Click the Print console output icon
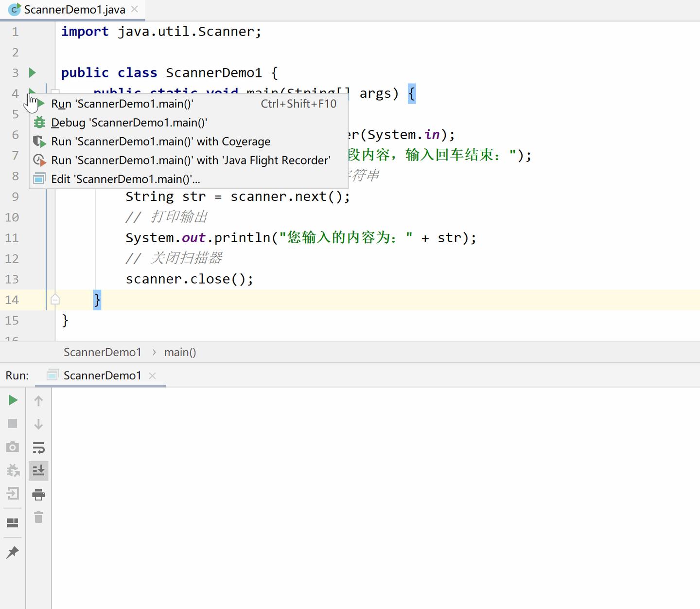This screenshot has width=700, height=609. pos(38,495)
